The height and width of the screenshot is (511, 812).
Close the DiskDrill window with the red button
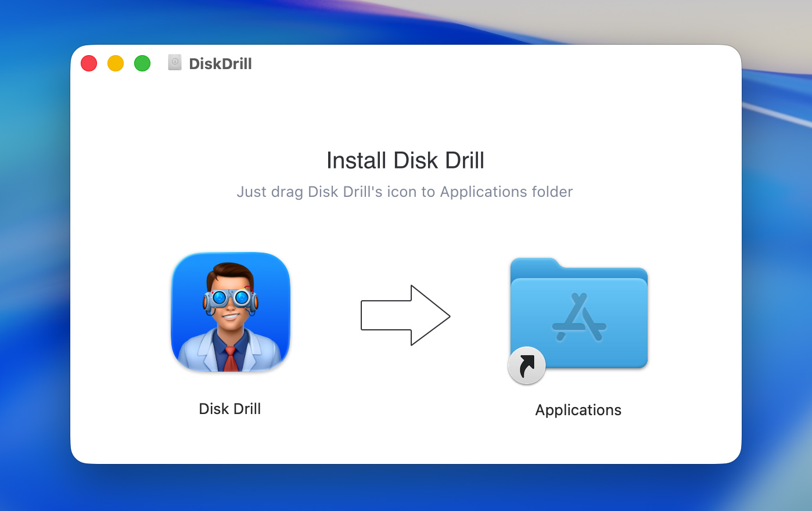pos(89,63)
